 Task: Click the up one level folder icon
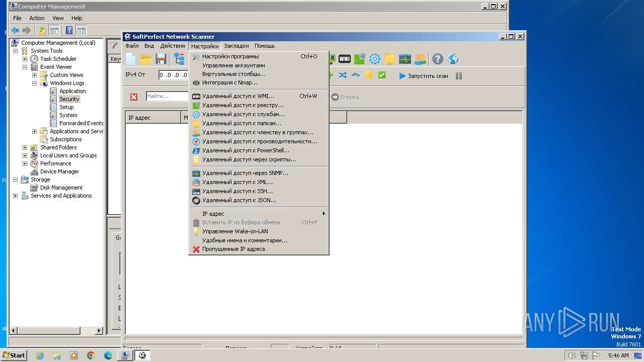42,30
